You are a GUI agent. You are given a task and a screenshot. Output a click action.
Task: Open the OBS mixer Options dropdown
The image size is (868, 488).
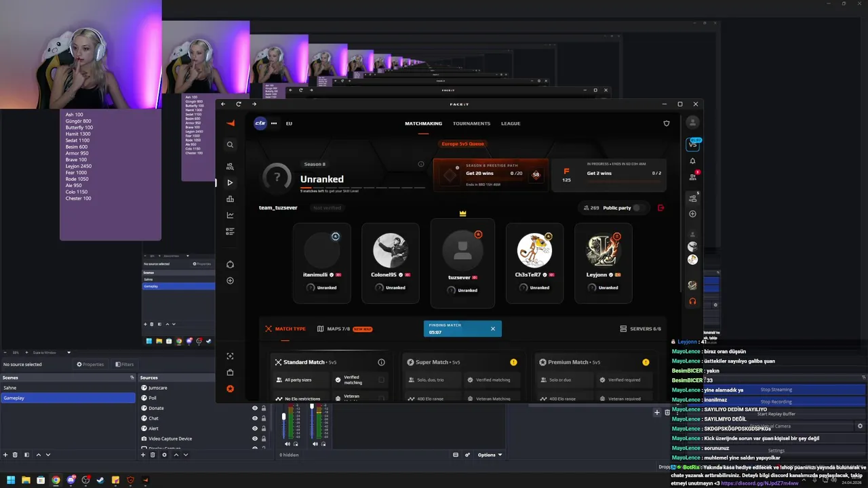coord(490,455)
